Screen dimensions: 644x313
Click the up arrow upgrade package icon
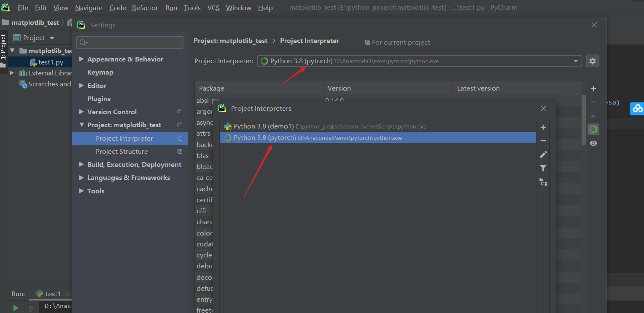click(593, 116)
